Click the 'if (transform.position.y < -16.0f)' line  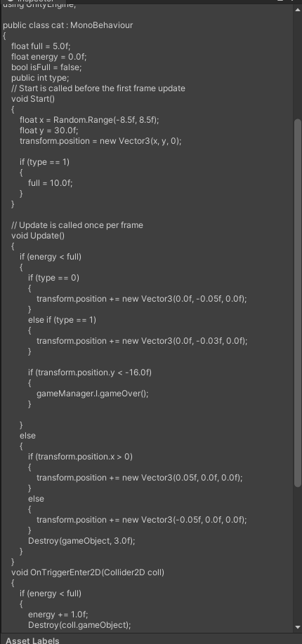click(90, 372)
